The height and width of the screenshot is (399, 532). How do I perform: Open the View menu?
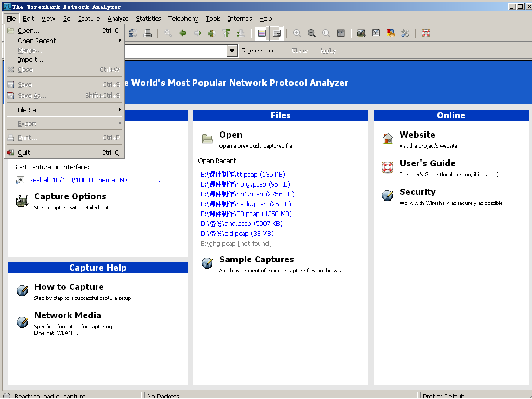coord(48,19)
